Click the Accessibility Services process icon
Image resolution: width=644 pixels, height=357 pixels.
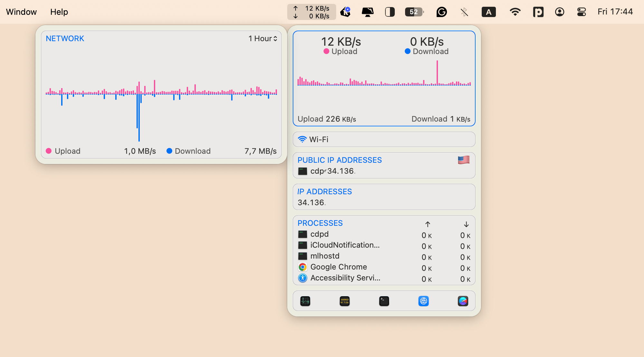[x=302, y=278]
